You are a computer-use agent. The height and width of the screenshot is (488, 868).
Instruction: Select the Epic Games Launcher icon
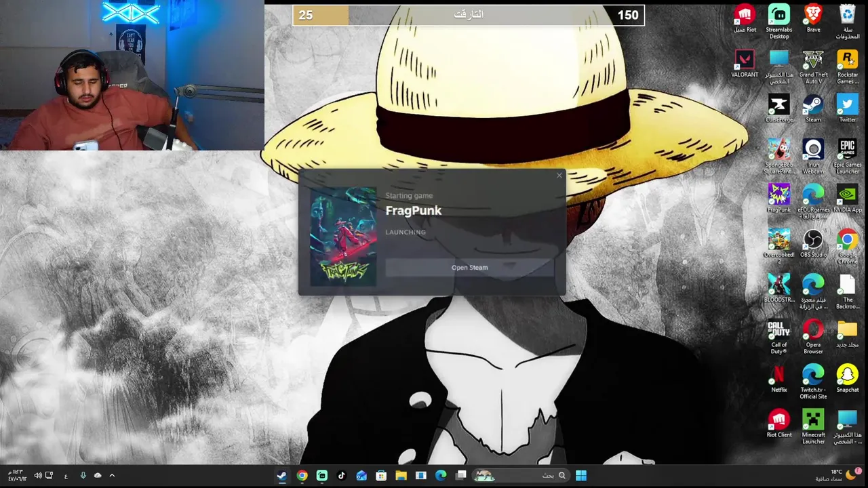[848, 157]
